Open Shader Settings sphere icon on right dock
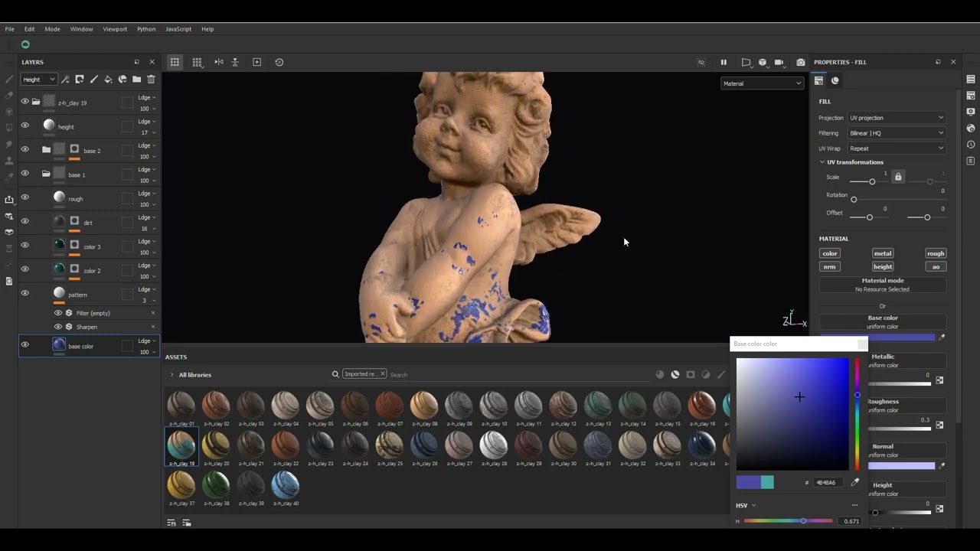The height and width of the screenshot is (551, 980). point(971,128)
